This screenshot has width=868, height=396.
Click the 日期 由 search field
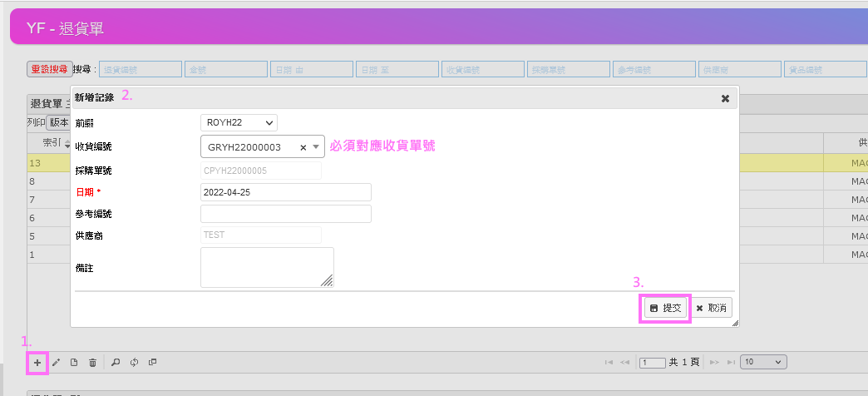[x=312, y=69]
